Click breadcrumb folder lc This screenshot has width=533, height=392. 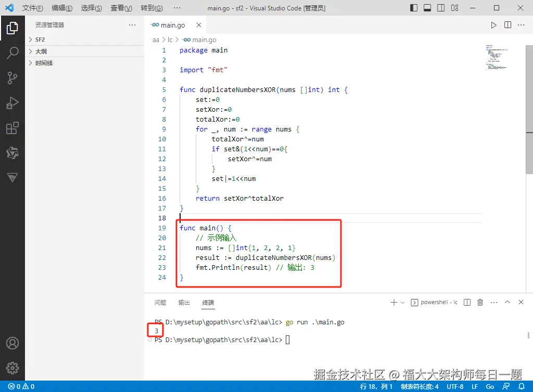[170, 40]
